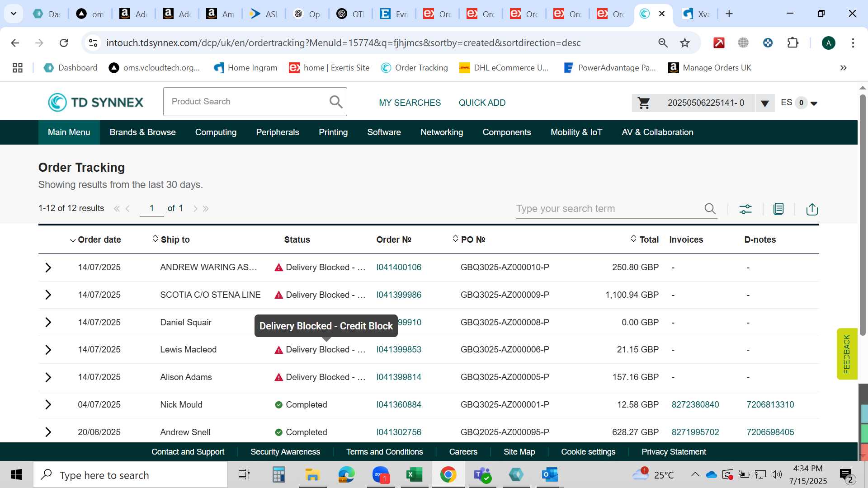This screenshot has height=488, width=868.
Task: Open the FEEDBACK side tab
Action: point(847,354)
